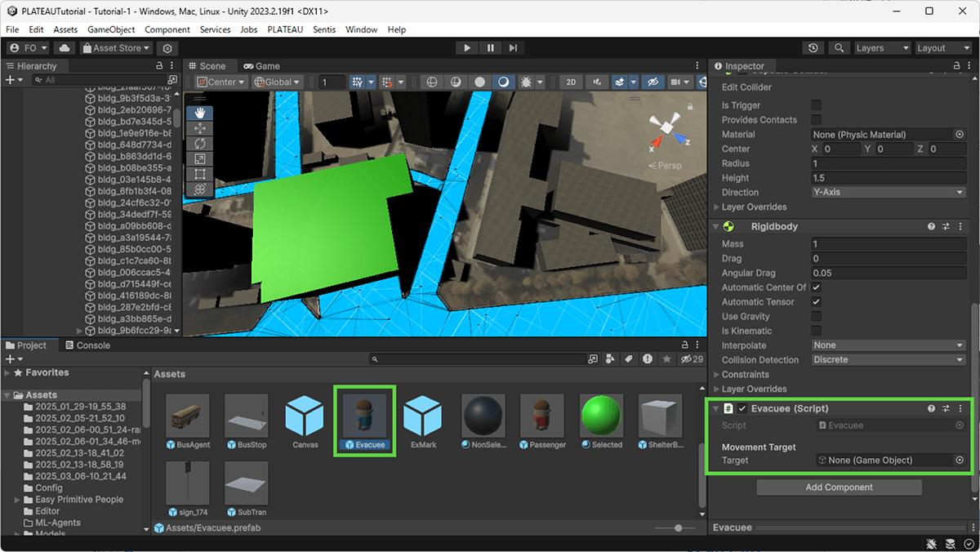Open the Interpolate dropdown
Viewport: 980px width, 552px height.
pos(889,345)
